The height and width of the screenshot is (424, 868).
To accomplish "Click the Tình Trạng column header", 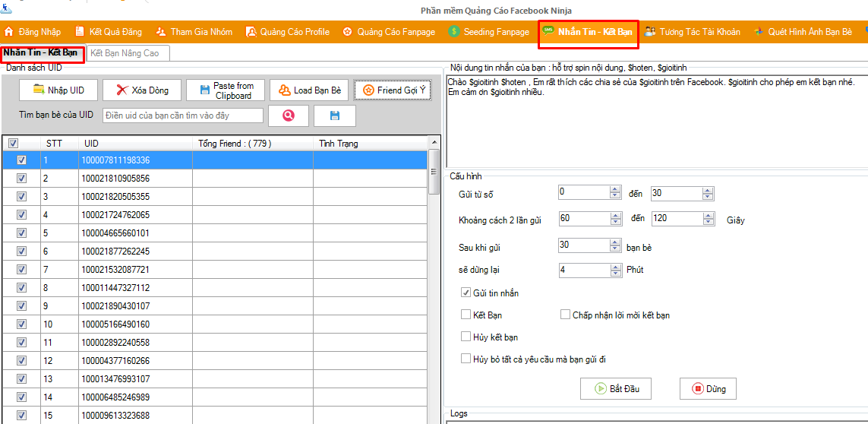I will point(371,144).
